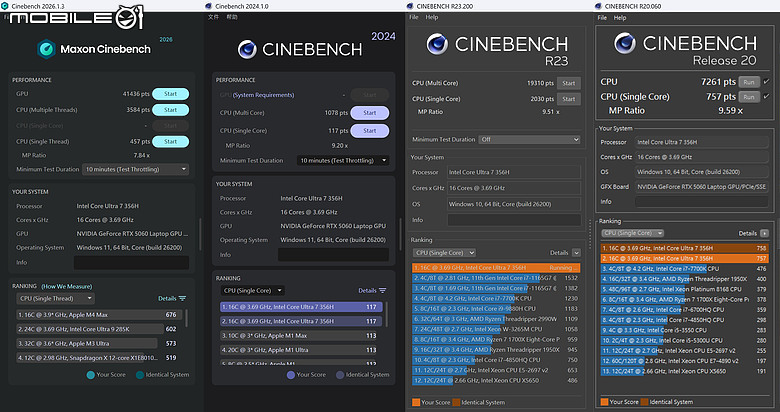This screenshot has width=780, height=412.
Task: Select R23 row 'Intel Core i7-1165G7' scoring 1532
Action: (496, 278)
